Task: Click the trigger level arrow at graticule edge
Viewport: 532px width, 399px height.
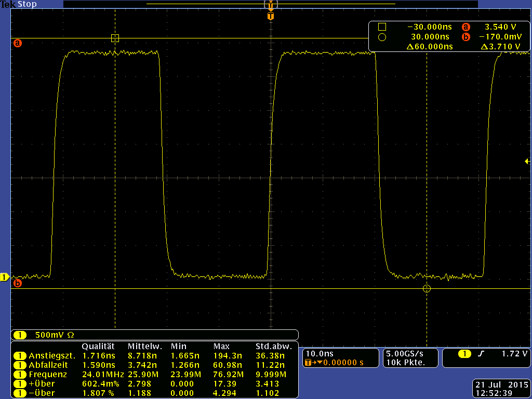Action: pos(528,162)
